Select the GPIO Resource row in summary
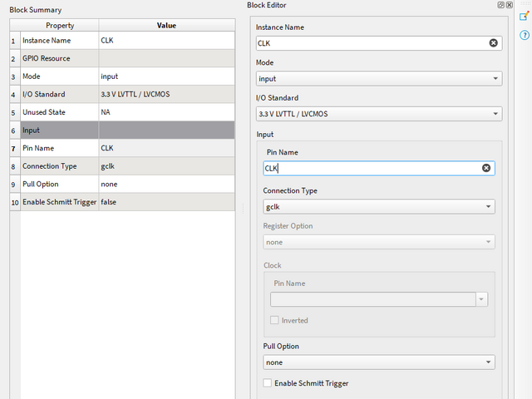 [58, 59]
